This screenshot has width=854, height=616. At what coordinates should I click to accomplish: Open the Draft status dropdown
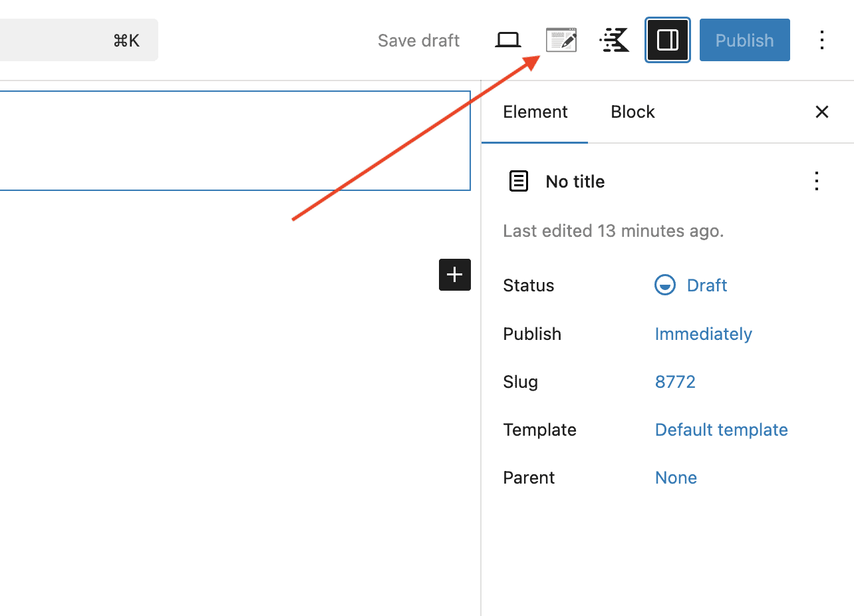click(706, 285)
